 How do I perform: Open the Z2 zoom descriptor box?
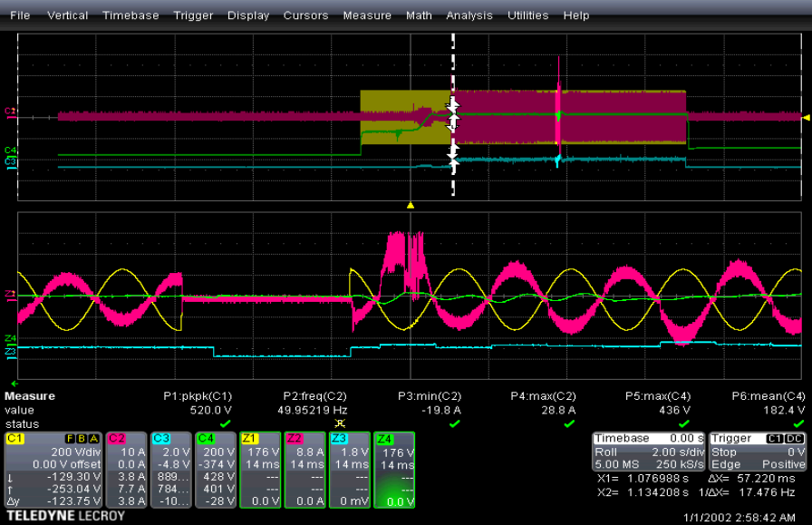(x=305, y=470)
